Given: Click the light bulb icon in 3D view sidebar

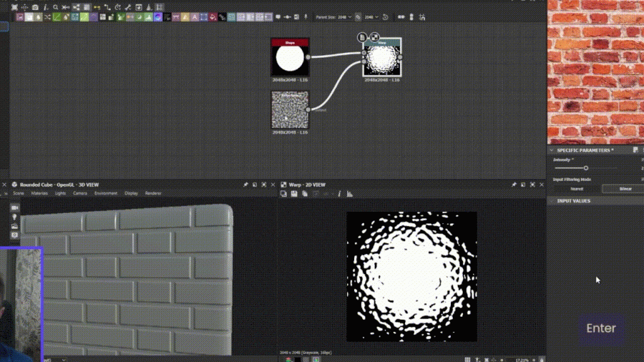Looking at the screenshot, I should pyautogui.click(x=14, y=217).
